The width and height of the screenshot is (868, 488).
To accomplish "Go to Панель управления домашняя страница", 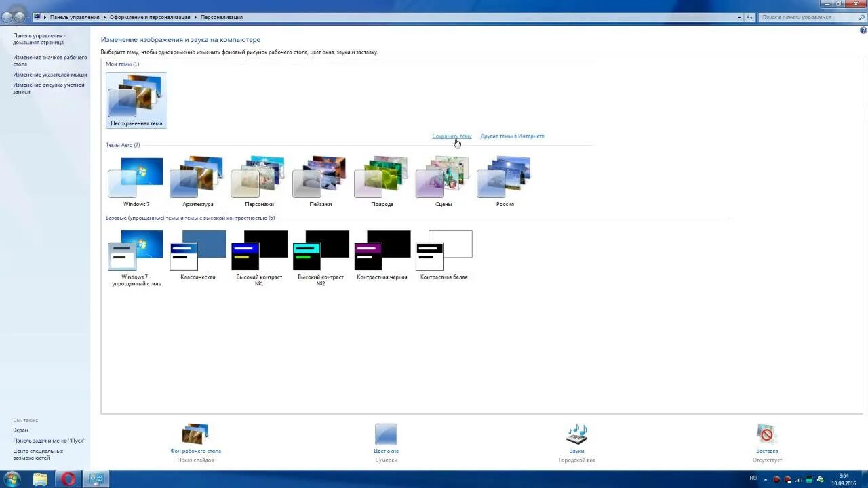I will pos(39,39).
